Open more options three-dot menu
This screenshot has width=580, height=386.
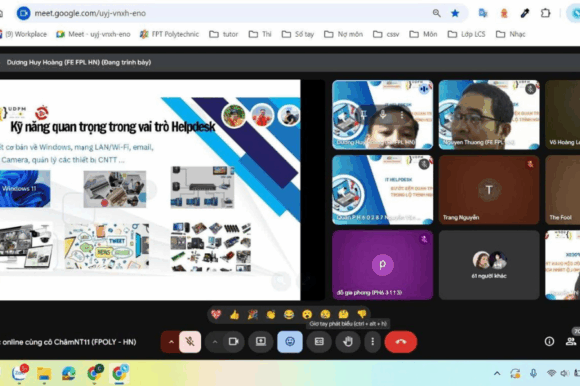click(x=372, y=342)
